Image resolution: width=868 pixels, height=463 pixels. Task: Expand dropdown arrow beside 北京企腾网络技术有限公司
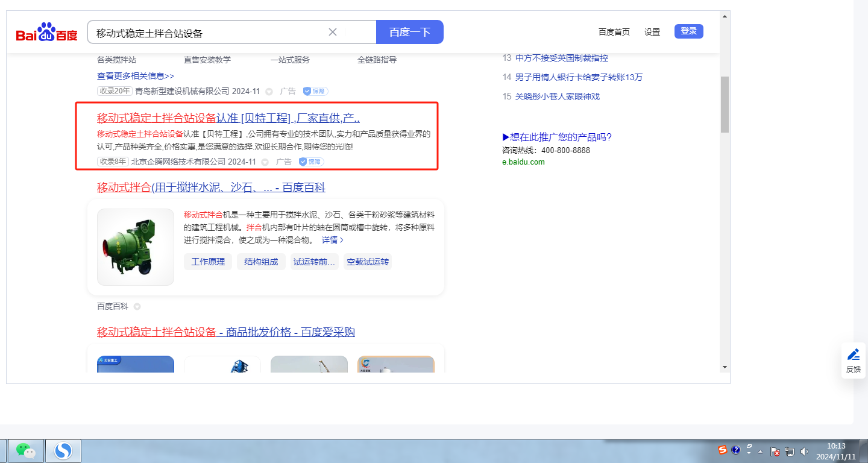(265, 162)
